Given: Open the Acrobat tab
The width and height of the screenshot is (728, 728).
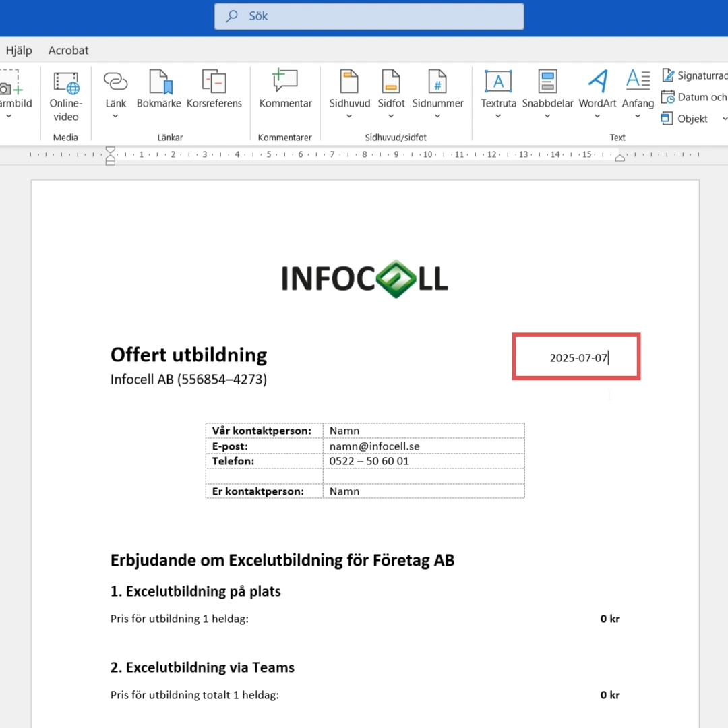Looking at the screenshot, I should (x=68, y=50).
